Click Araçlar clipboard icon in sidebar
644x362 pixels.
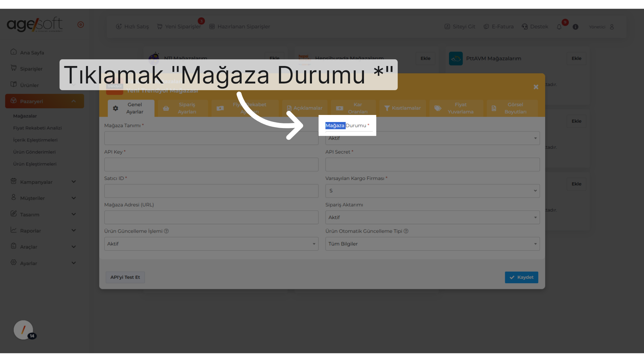[13, 246]
